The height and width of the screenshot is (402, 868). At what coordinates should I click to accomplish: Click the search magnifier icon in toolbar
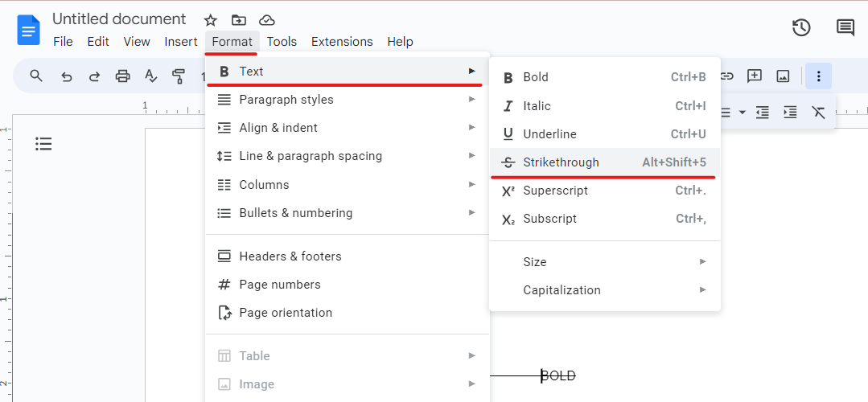pyautogui.click(x=36, y=76)
